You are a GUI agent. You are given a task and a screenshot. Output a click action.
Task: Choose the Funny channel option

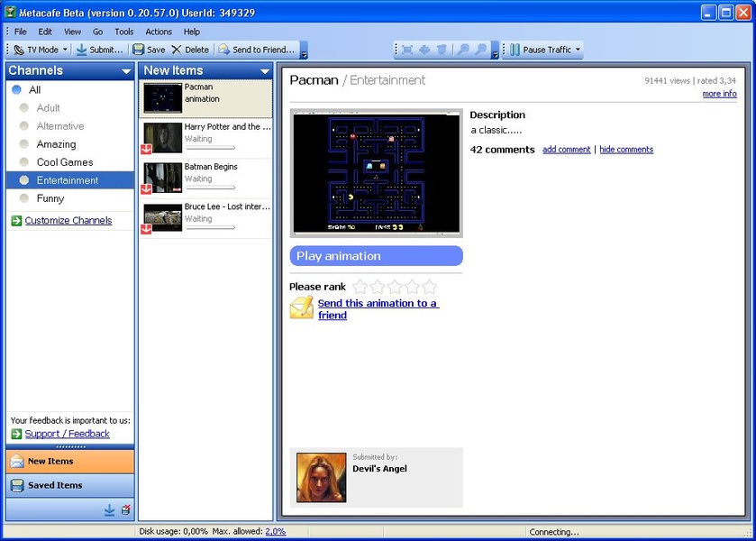pyautogui.click(x=50, y=198)
